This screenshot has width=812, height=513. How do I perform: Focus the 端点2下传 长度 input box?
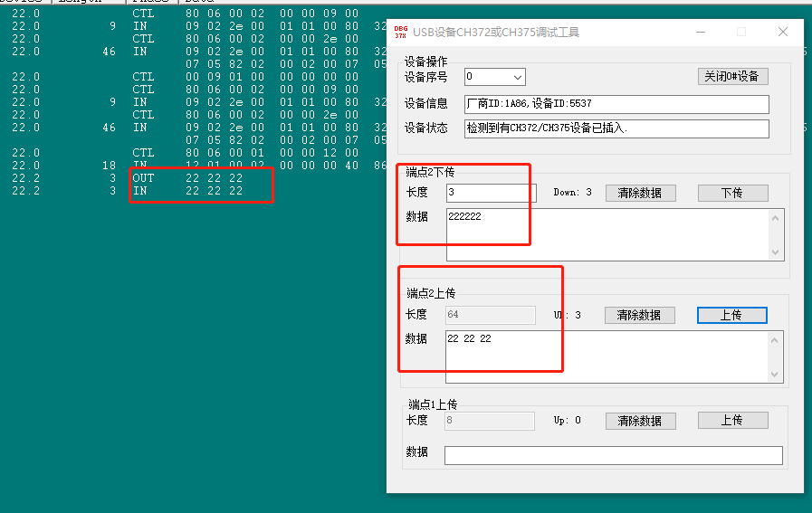pyautogui.click(x=491, y=193)
